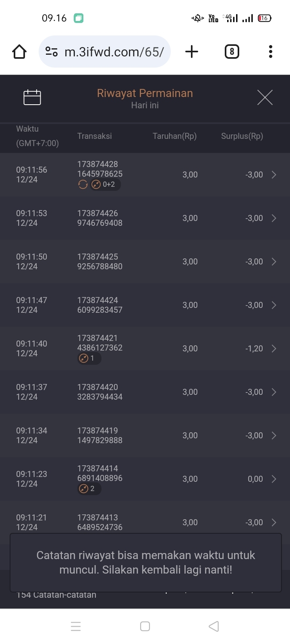Tap the bonus badge labeled 1
The image size is (290, 644).
89,358
